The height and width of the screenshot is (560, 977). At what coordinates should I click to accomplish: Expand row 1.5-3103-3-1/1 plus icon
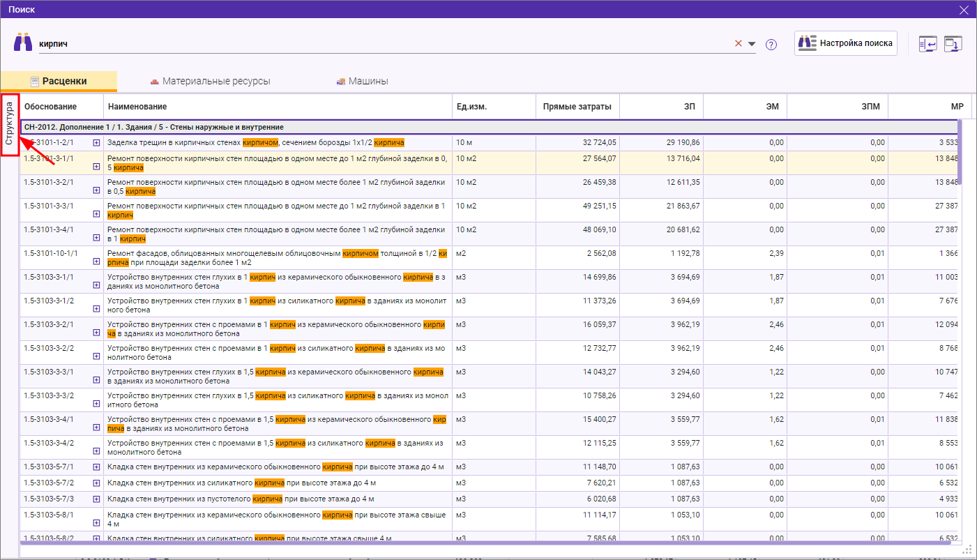(96, 286)
